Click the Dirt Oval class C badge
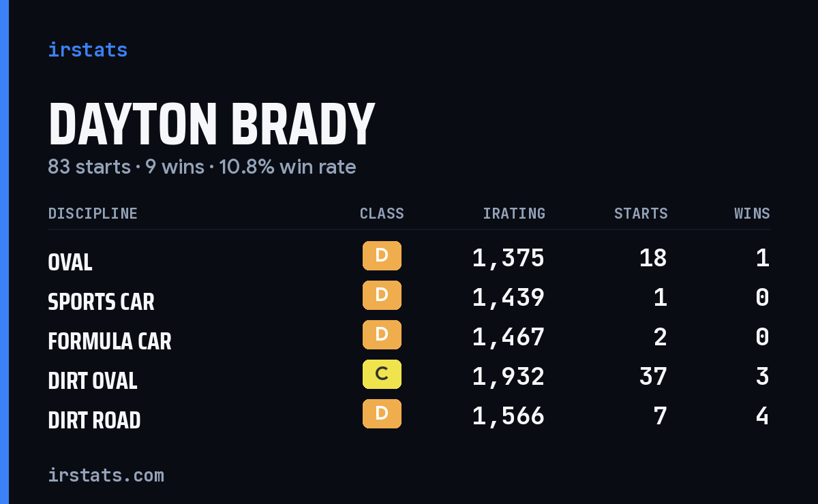 pyautogui.click(x=382, y=375)
